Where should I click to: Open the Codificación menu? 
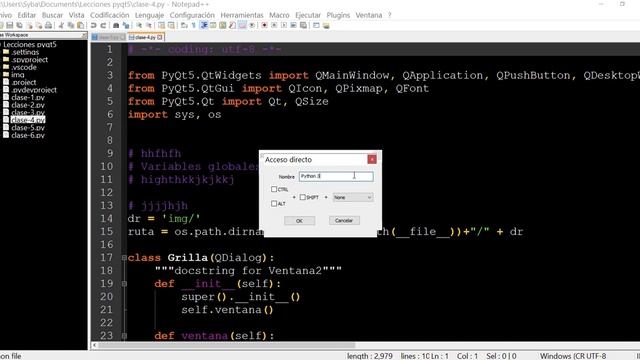109,15
